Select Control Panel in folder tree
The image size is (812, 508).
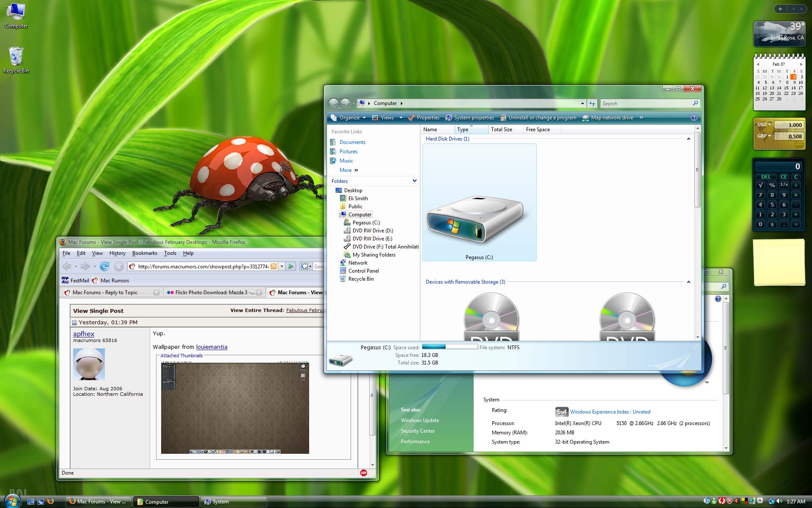pos(364,271)
